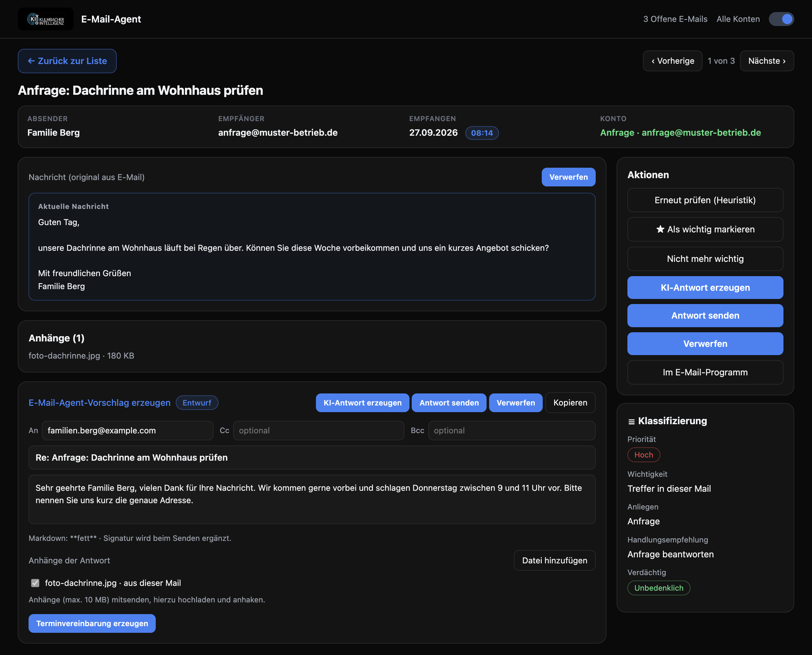This screenshot has width=812, height=655.
Task: Click the Kulmbacher Intelligenz logo
Action: pyautogui.click(x=46, y=19)
